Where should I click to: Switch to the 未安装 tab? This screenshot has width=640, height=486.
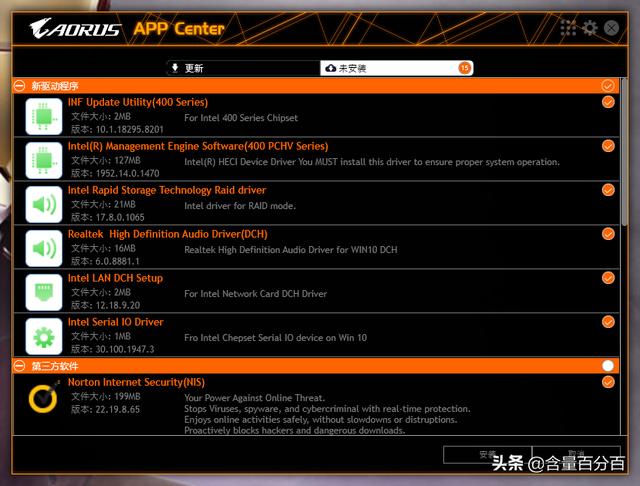tap(396, 68)
